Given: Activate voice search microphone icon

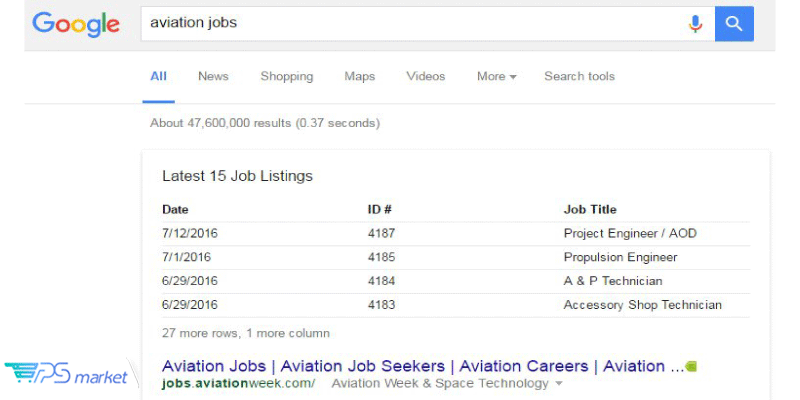Looking at the screenshot, I should 695,23.
